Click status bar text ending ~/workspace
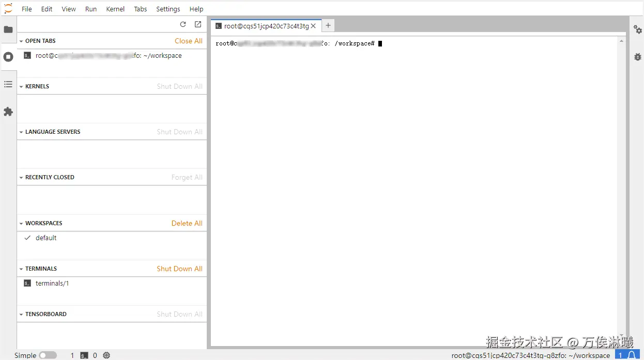 531,355
